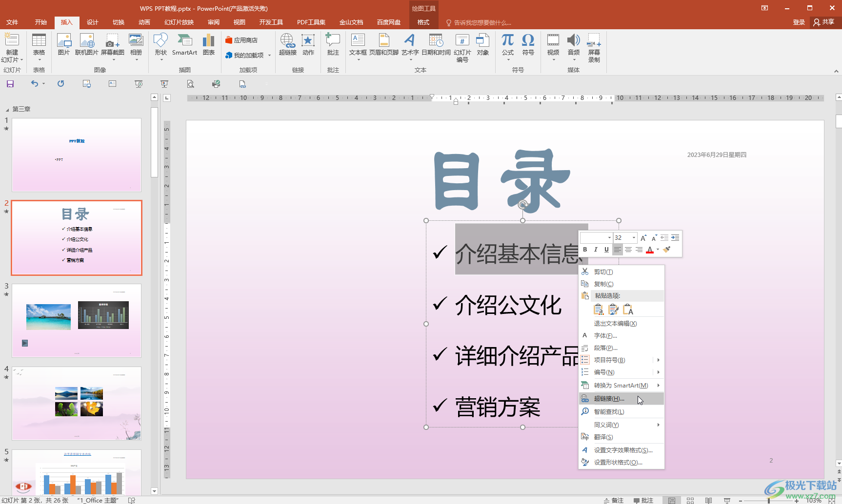This screenshot has width=842, height=504.
Task: Open the font name dropdown in mini toolbar
Action: 609,238
